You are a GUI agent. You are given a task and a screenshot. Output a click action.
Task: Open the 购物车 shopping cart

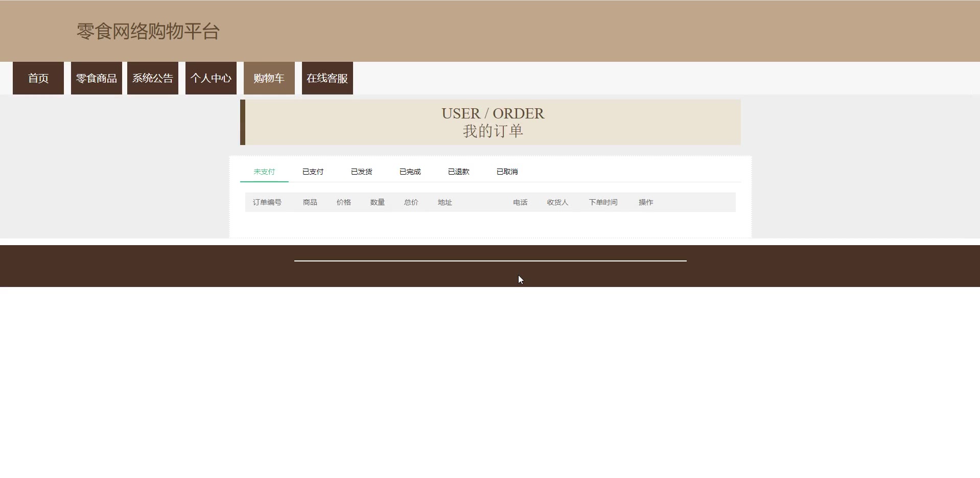point(269,78)
